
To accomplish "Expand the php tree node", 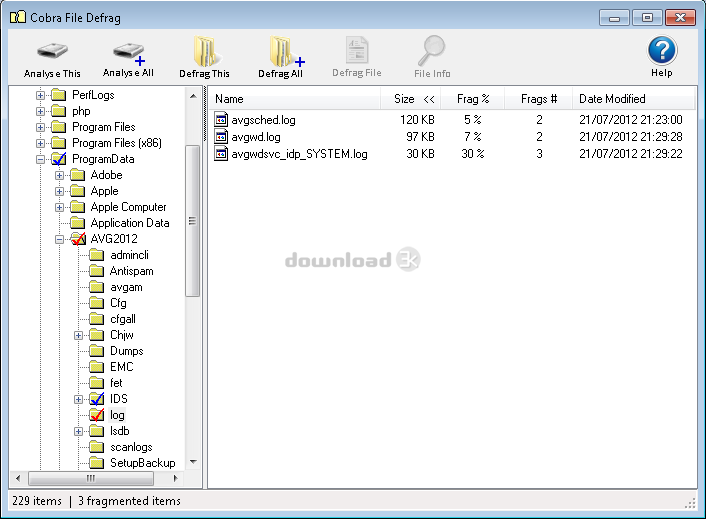I will point(41,111).
